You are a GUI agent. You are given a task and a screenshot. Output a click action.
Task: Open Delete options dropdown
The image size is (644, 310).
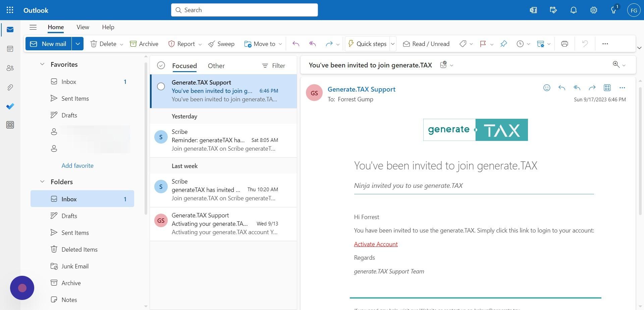tap(121, 44)
